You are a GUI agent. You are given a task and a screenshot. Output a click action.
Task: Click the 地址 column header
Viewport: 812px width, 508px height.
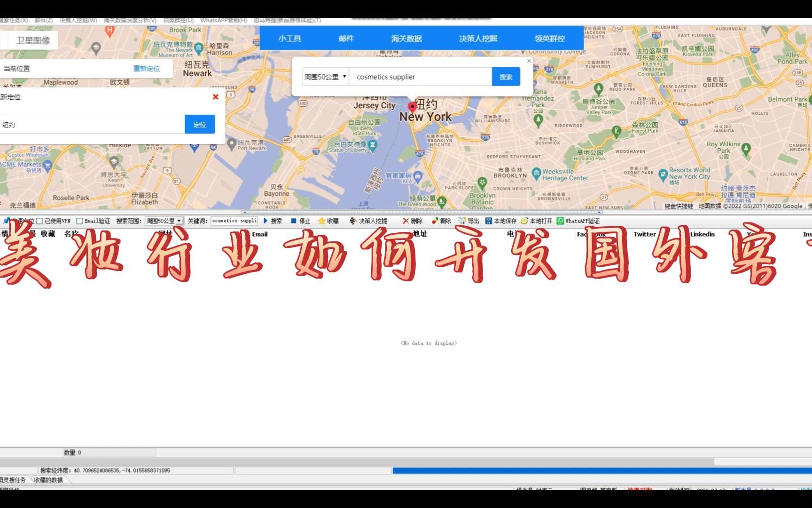coord(420,234)
